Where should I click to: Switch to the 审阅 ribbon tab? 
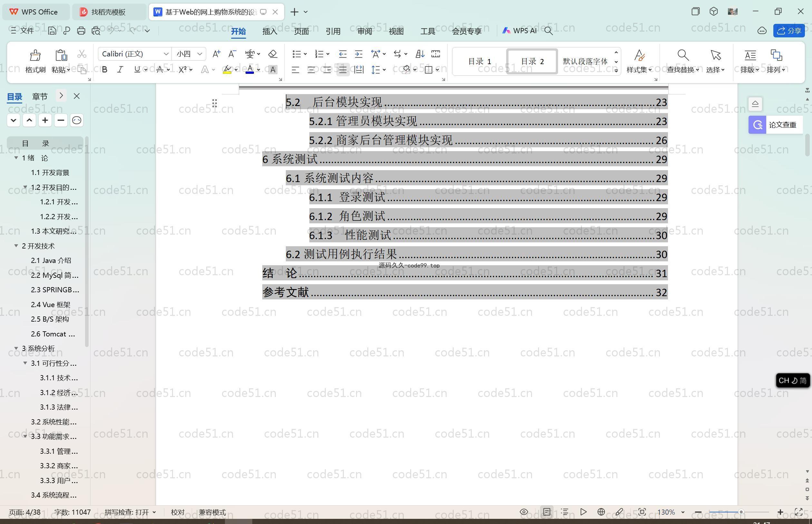365,31
